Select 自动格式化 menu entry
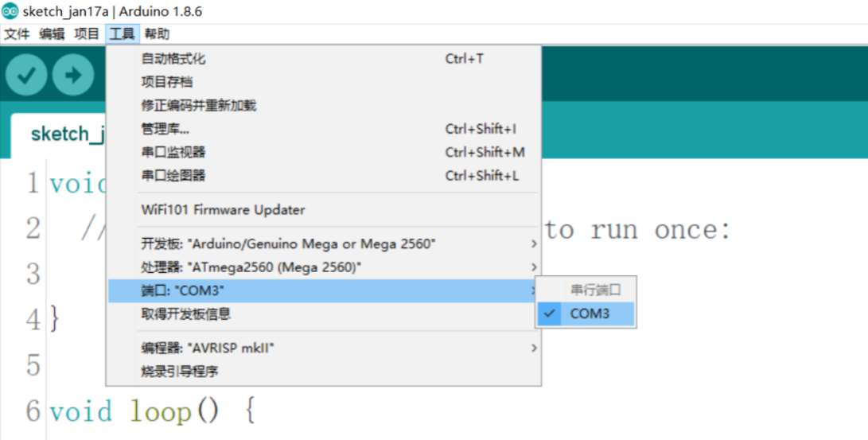Image resolution: width=868 pixels, height=440 pixels. (323, 59)
